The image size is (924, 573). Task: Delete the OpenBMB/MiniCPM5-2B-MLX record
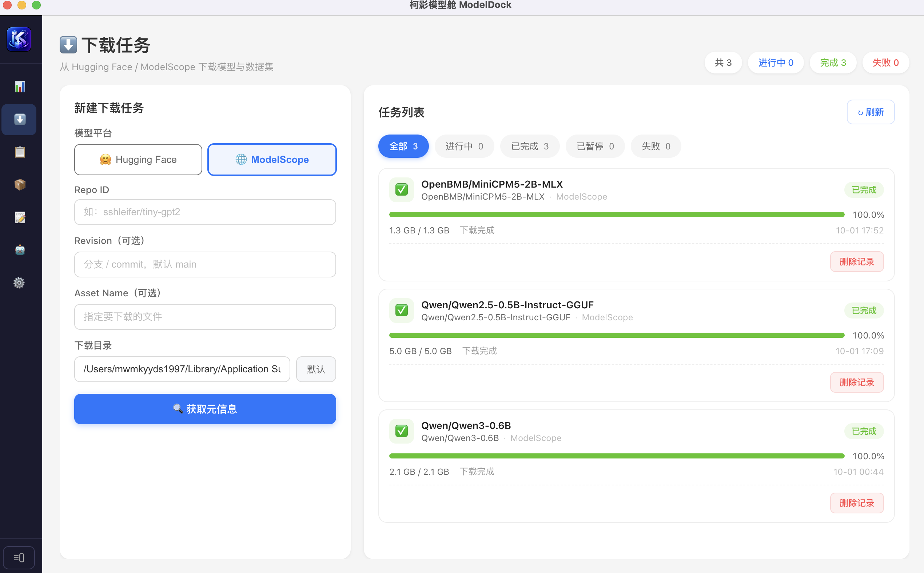[857, 262]
